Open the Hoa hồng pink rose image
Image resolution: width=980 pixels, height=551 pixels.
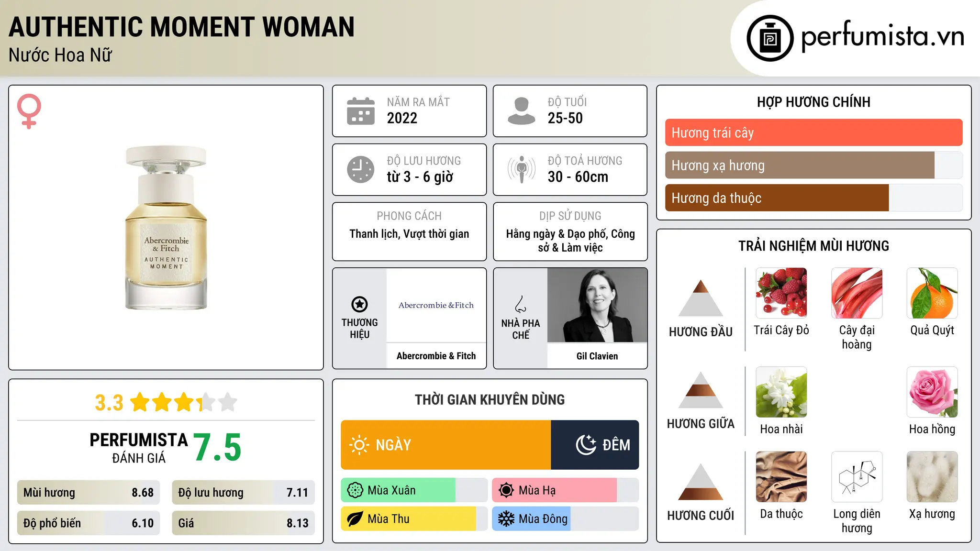[932, 392]
